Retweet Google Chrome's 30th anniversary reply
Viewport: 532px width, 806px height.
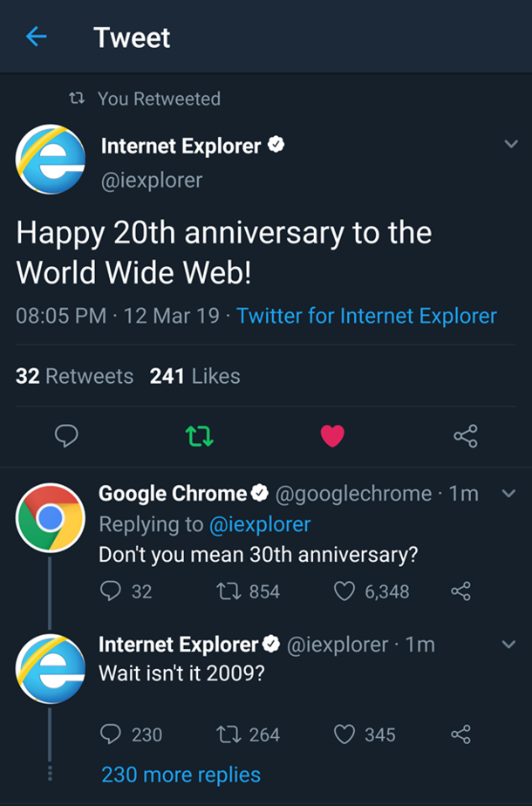pyautogui.click(x=249, y=591)
